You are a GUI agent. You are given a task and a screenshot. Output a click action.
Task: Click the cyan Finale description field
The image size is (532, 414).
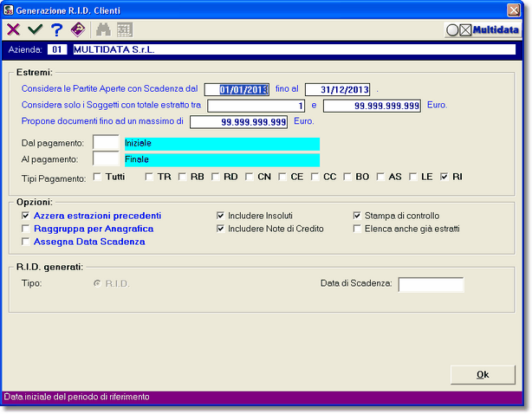click(x=222, y=160)
